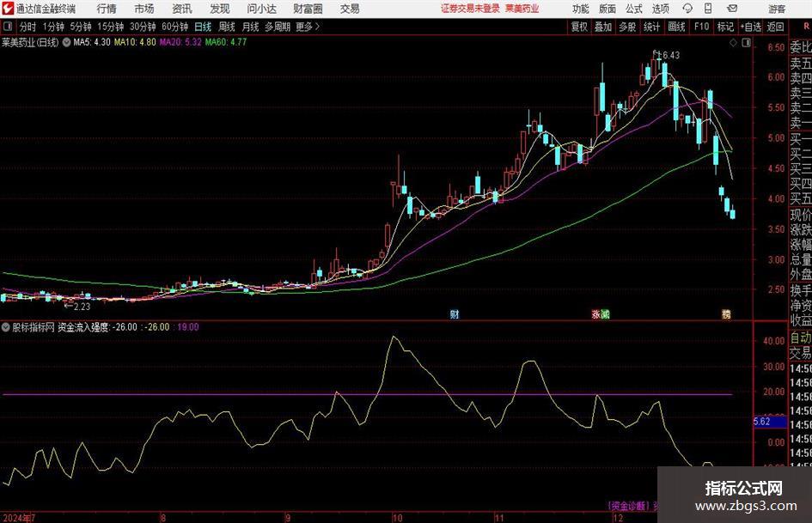Switch to 60分钟 period

(x=174, y=27)
